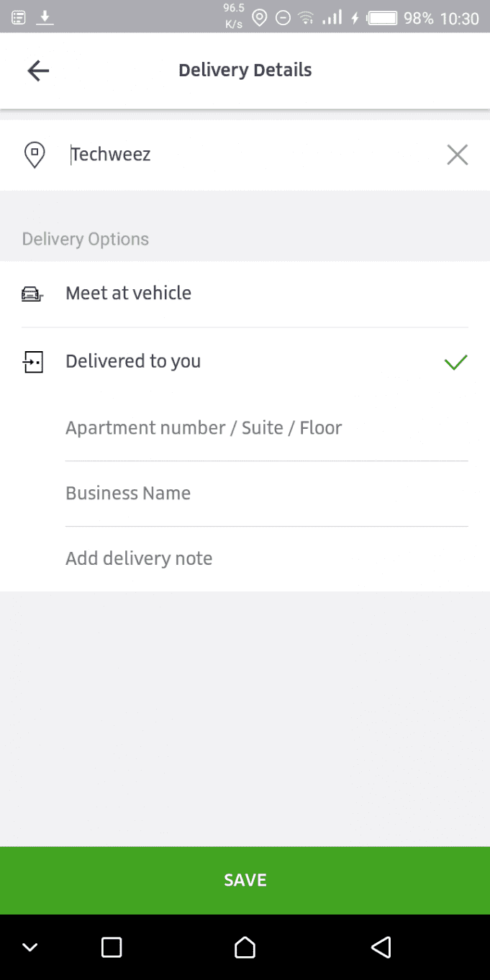This screenshot has width=490, height=980.
Task: Clear the Techweez address with X
Action: click(x=457, y=155)
